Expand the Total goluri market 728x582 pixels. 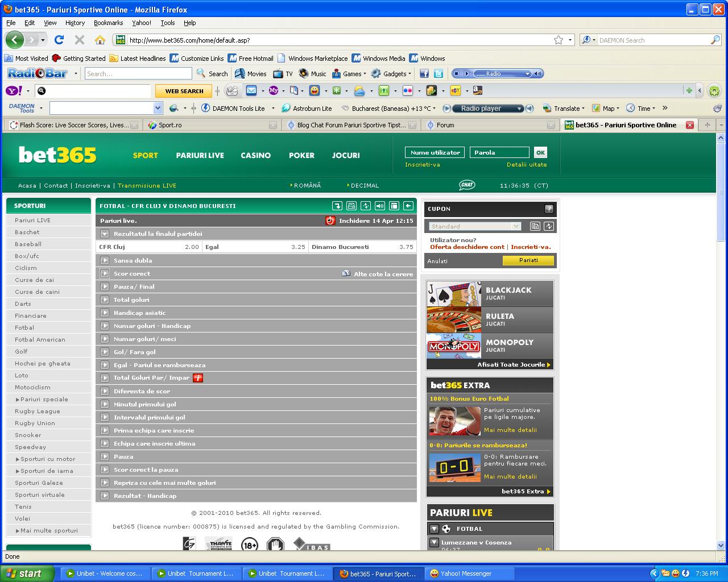tap(104, 300)
